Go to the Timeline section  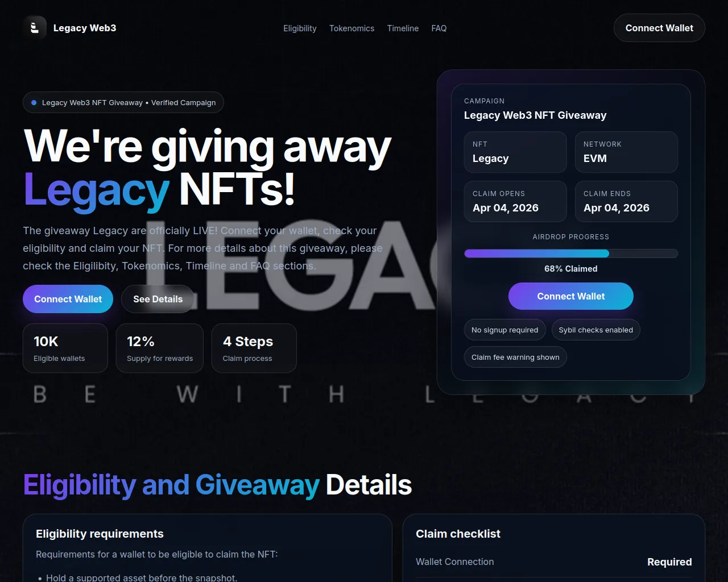tap(403, 28)
